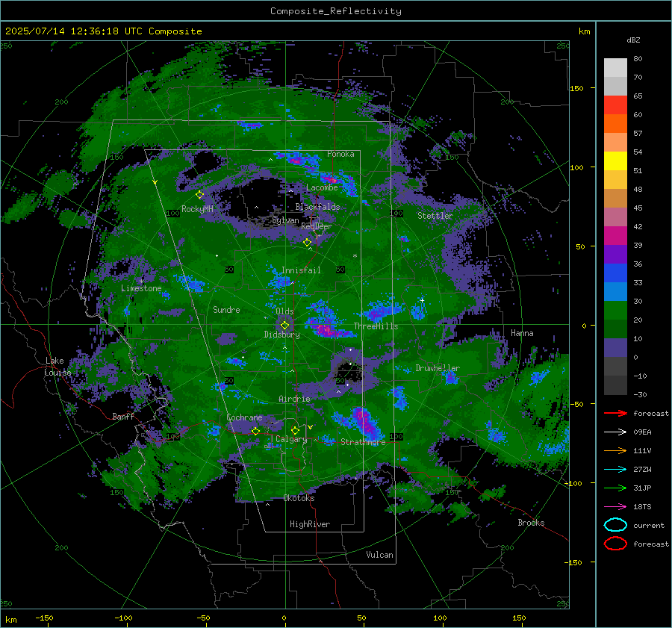Screen dimensions: 672x628
Task: Click the Cochrane town label
Action: click(x=244, y=417)
